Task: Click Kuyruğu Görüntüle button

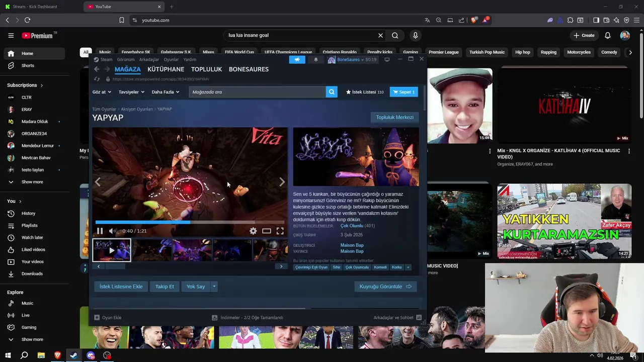Action: 385,287
